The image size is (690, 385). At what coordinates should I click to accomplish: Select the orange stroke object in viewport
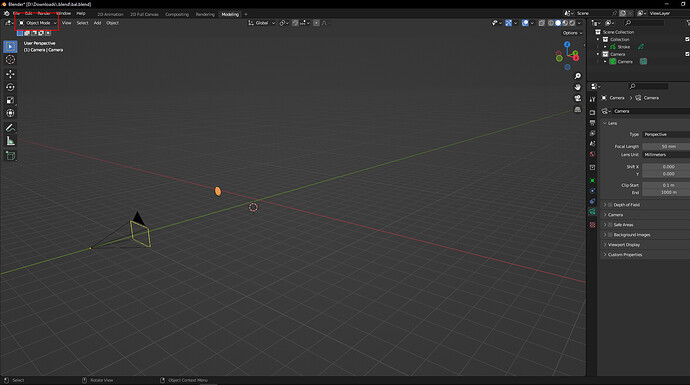218,191
